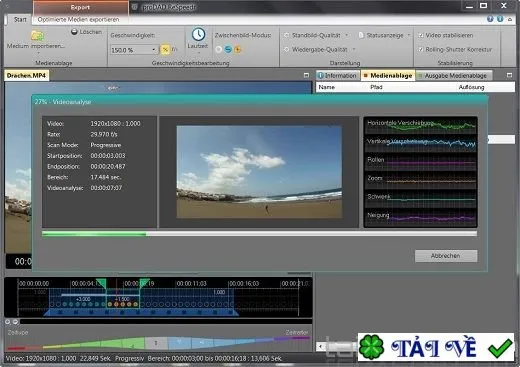Switch to Information panel tab
The width and height of the screenshot is (520, 367).
tap(338, 76)
